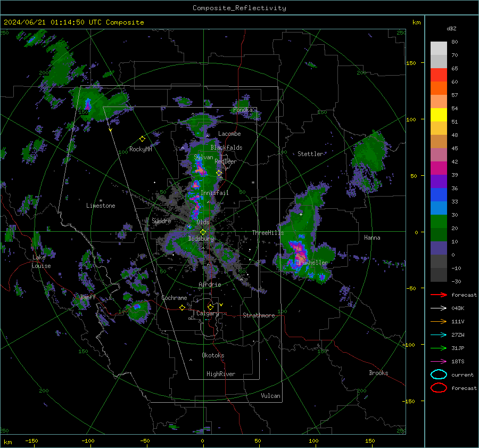Viewport: 479px width, 448px height.
Task: Select the Limestone label
Action: tap(101, 206)
